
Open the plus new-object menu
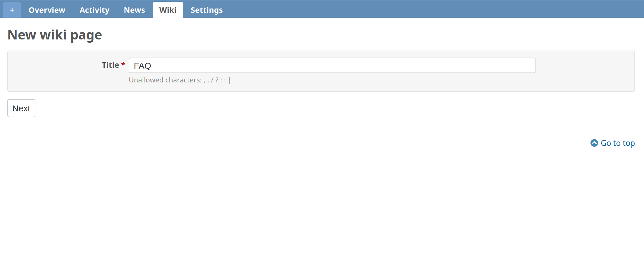(x=12, y=10)
